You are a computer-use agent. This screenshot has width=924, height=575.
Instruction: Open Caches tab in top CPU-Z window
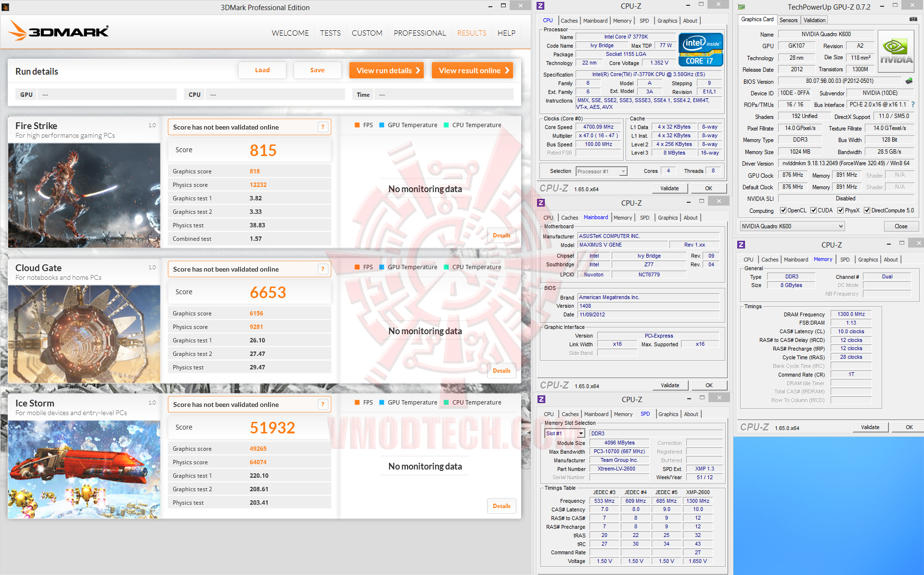[569, 21]
